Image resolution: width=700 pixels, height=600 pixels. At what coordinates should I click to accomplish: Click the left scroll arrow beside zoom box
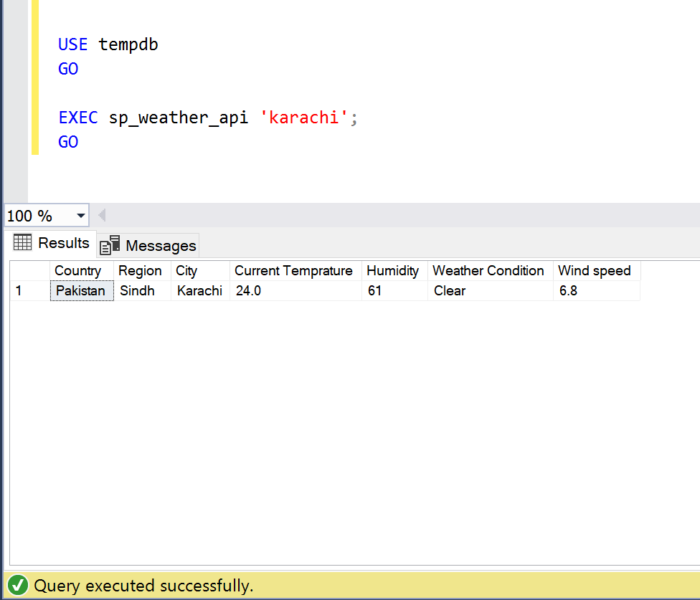pyautogui.click(x=102, y=215)
